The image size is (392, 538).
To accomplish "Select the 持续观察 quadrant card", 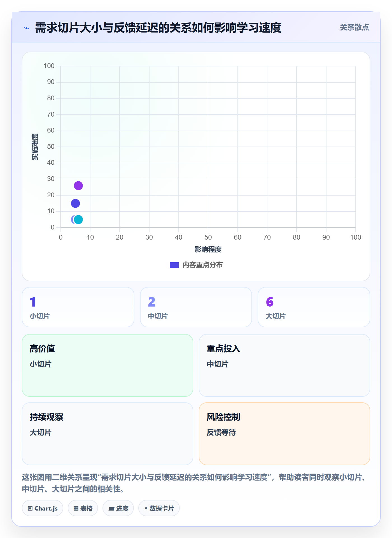I will 108,433.
